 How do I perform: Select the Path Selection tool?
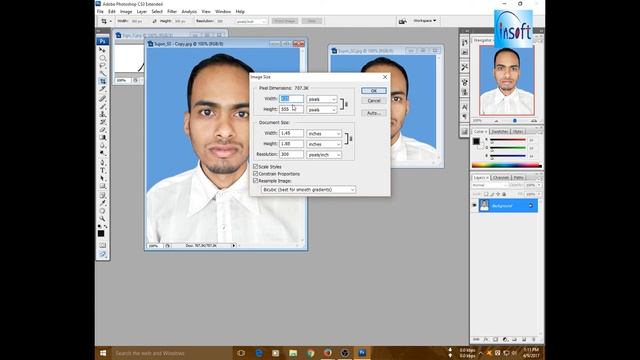coord(102,178)
